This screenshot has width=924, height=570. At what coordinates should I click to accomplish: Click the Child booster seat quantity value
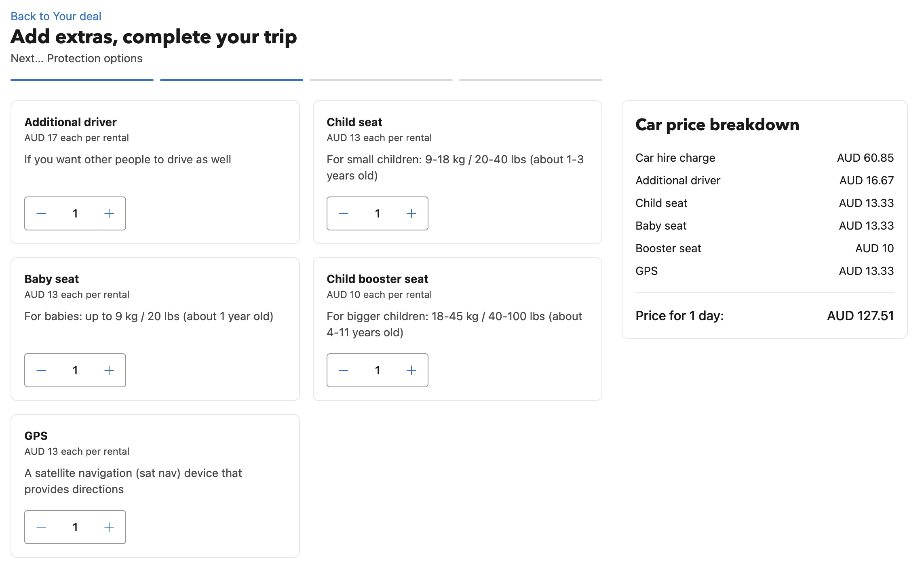pos(378,370)
